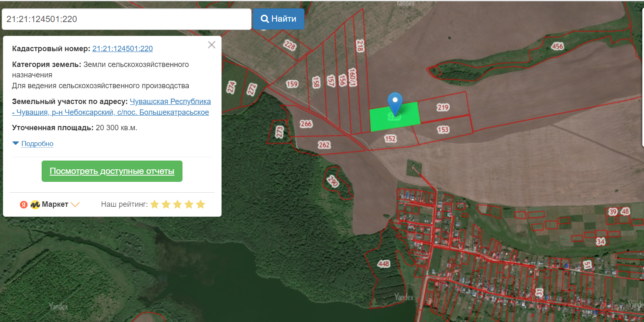Select parcel labeled 34

(x=600, y=241)
